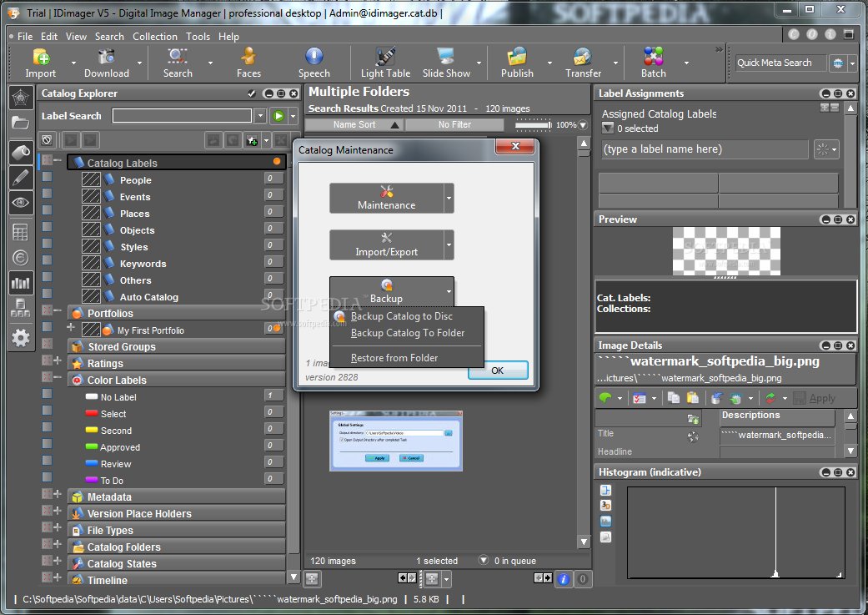Start the Slide Show

click(446, 63)
